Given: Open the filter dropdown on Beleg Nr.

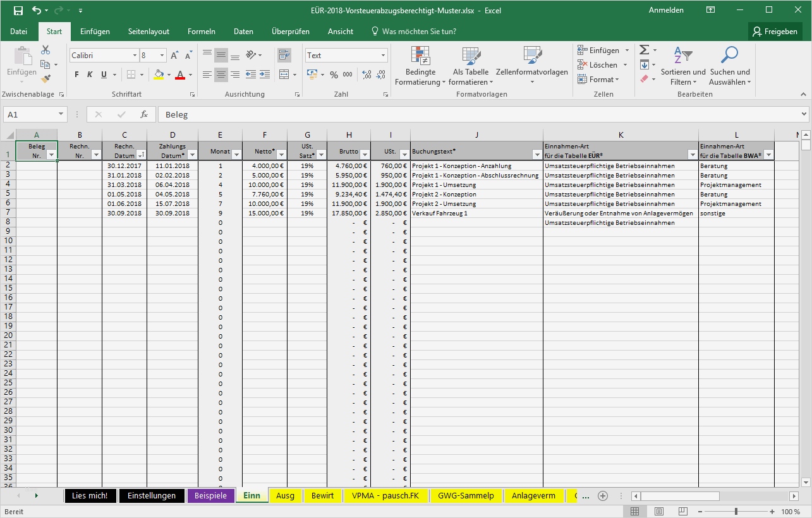Looking at the screenshot, I should 52,154.
